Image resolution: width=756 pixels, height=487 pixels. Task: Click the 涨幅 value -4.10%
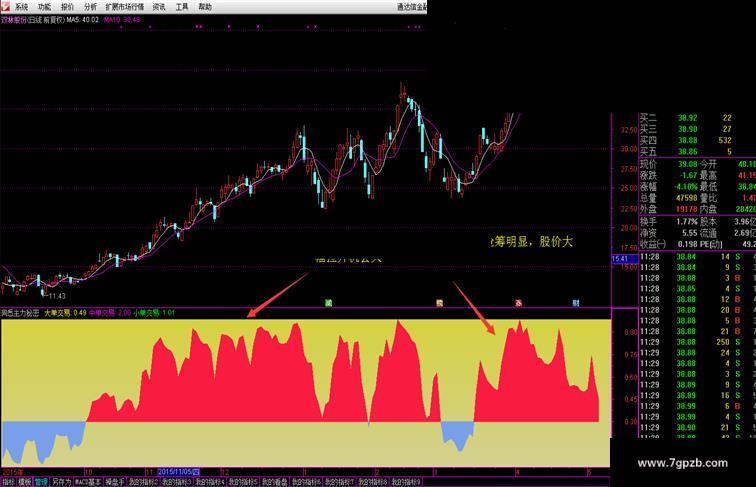[686, 187]
